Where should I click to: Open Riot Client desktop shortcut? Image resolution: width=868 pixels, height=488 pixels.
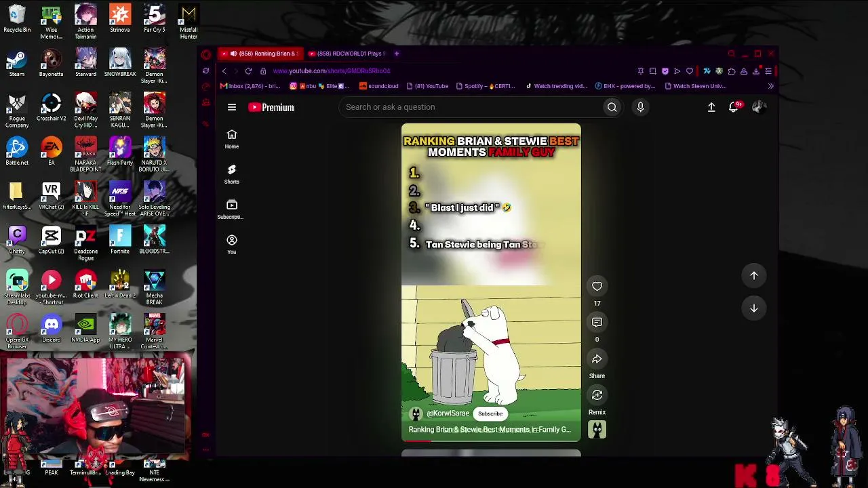[x=85, y=285]
